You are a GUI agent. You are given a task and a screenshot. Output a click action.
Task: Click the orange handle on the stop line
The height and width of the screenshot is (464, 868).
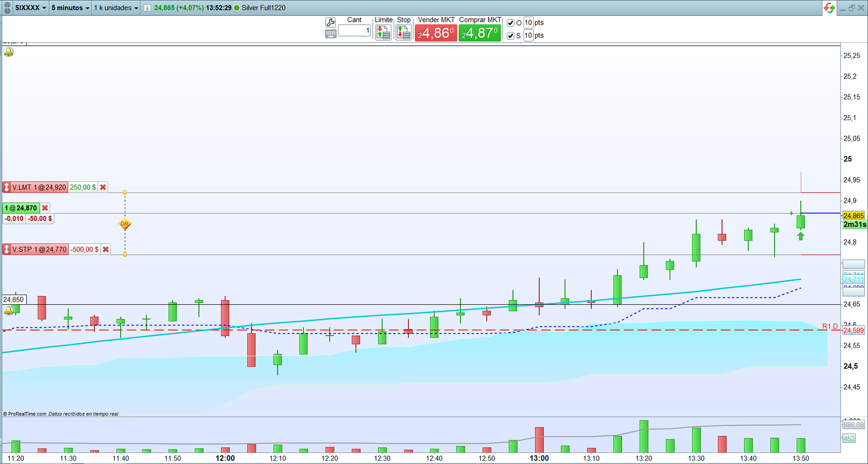click(124, 255)
